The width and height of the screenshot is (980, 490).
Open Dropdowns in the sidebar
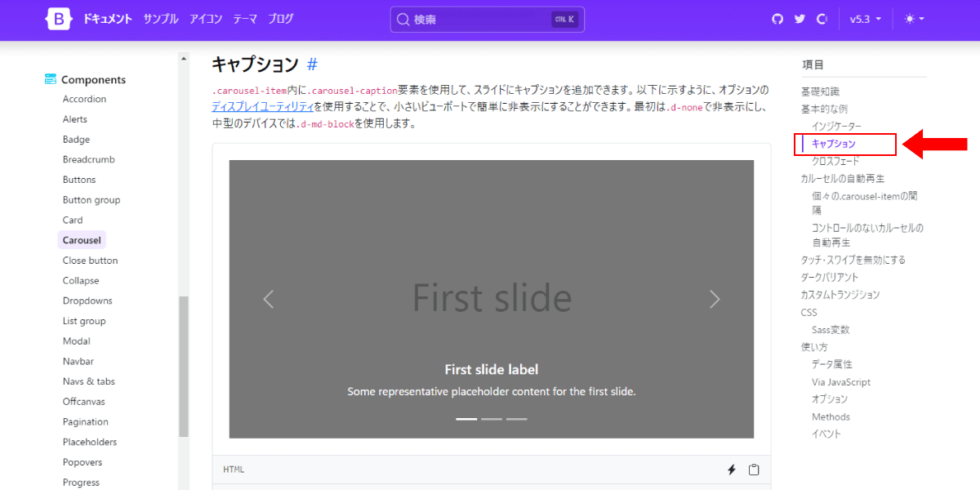pyautogui.click(x=87, y=301)
